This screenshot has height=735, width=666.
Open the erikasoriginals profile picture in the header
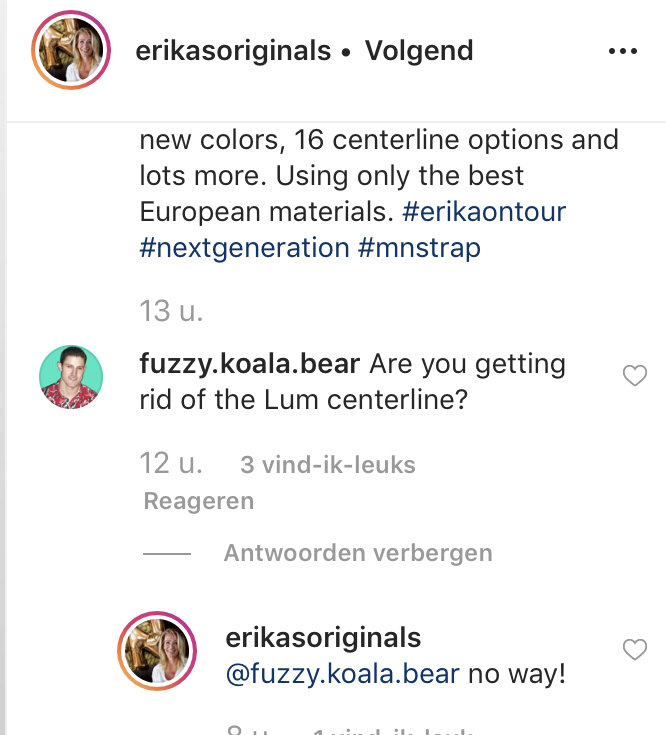point(71,50)
